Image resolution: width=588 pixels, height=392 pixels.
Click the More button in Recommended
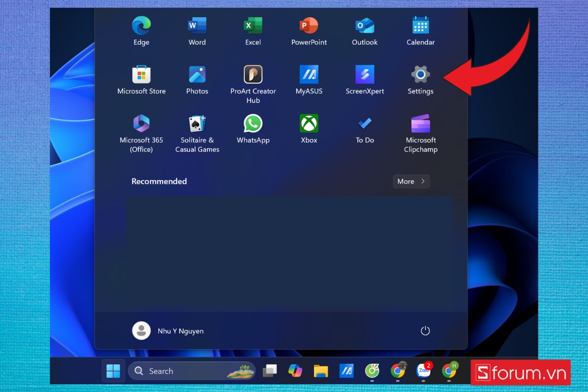coord(411,181)
